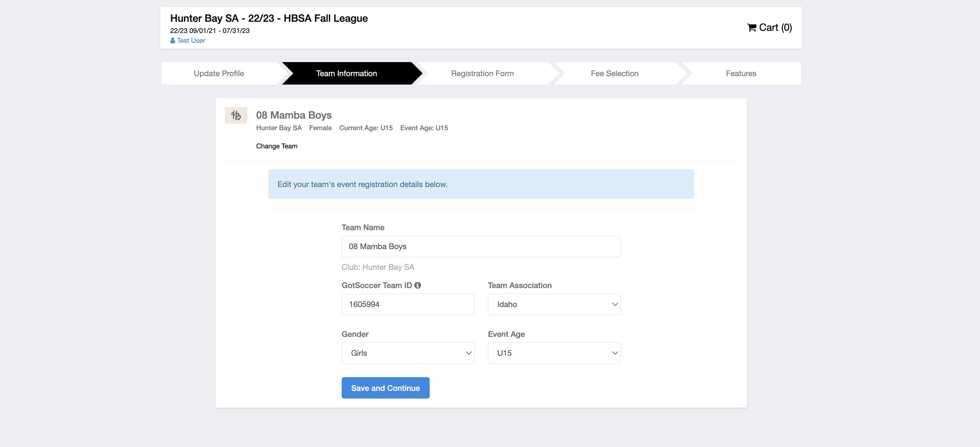Open the Event Age dropdown showing U15
This screenshot has width=980, height=447.
(554, 353)
